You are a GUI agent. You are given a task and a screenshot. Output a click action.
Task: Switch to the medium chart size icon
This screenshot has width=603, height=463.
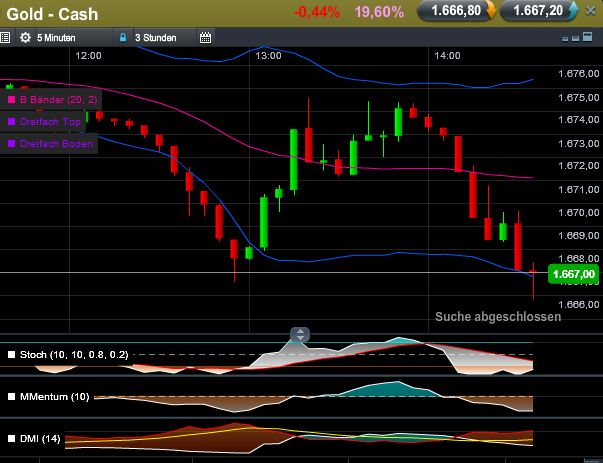pos(575,38)
